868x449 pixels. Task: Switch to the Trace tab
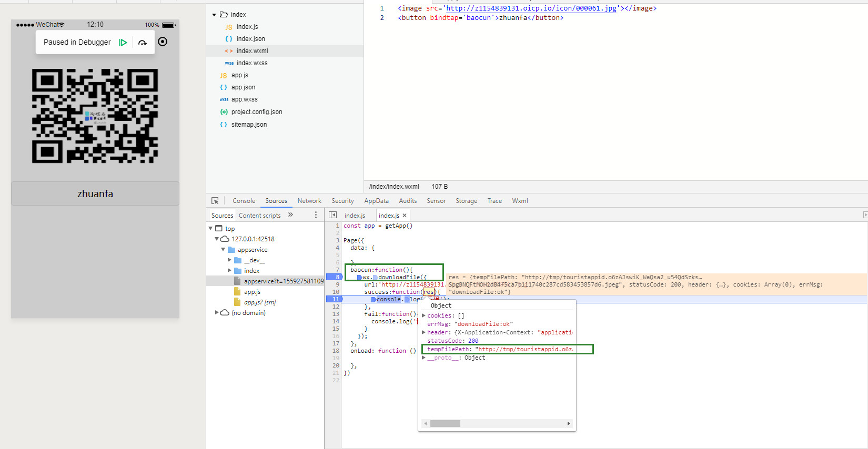click(494, 201)
